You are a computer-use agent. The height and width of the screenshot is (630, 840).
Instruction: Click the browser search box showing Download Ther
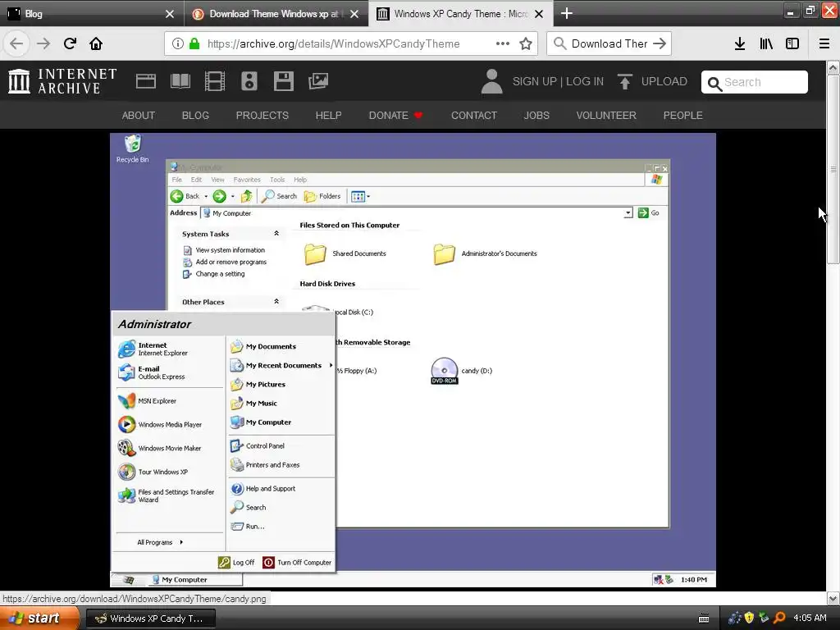pos(609,43)
